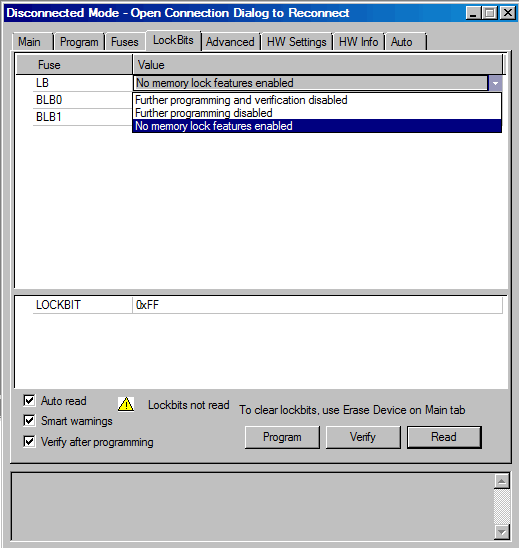
Task: Click the Read button
Action: point(444,437)
